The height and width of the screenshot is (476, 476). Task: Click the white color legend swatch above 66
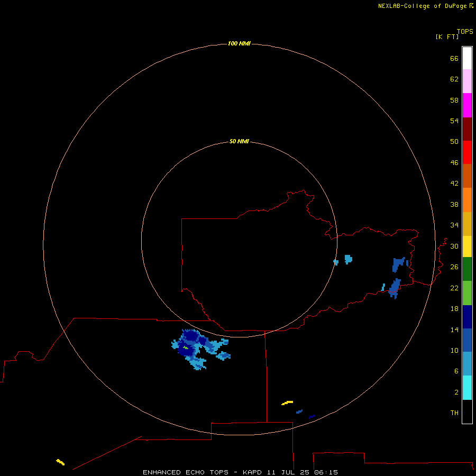pos(467,58)
